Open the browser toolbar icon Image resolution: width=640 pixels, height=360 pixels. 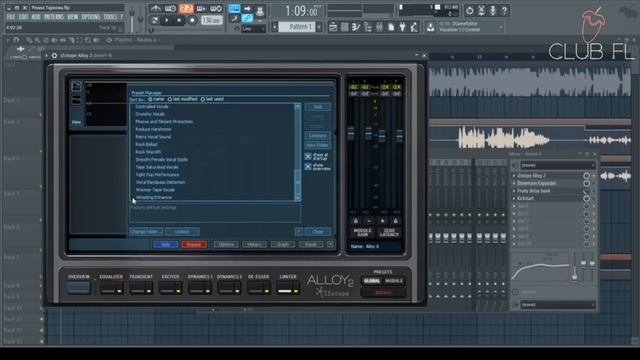pyautogui.click(x=368, y=27)
